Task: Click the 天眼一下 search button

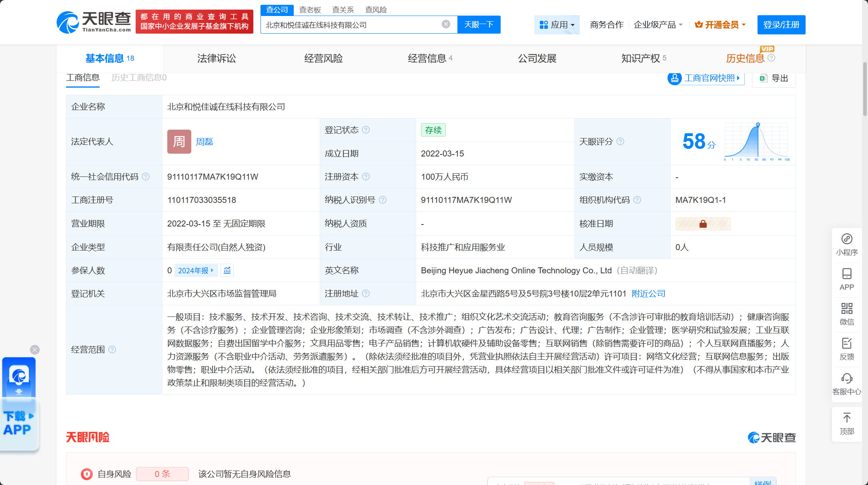Action: [479, 25]
